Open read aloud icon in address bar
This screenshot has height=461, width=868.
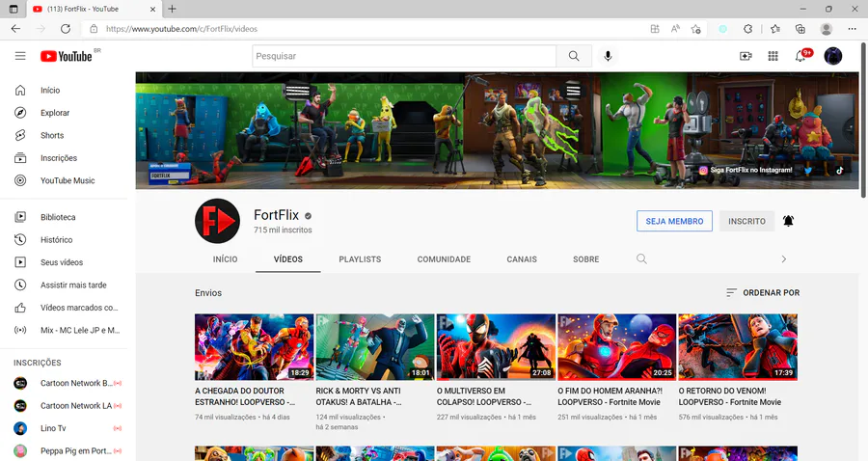coord(675,29)
